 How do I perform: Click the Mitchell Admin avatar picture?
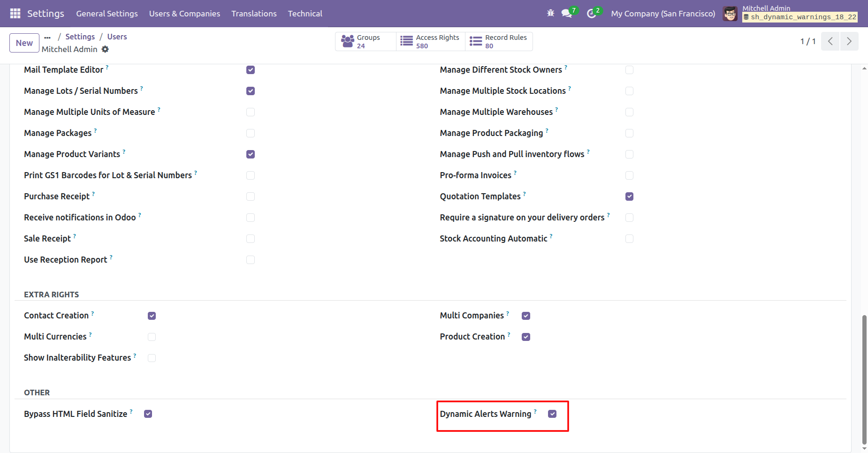(x=730, y=14)
